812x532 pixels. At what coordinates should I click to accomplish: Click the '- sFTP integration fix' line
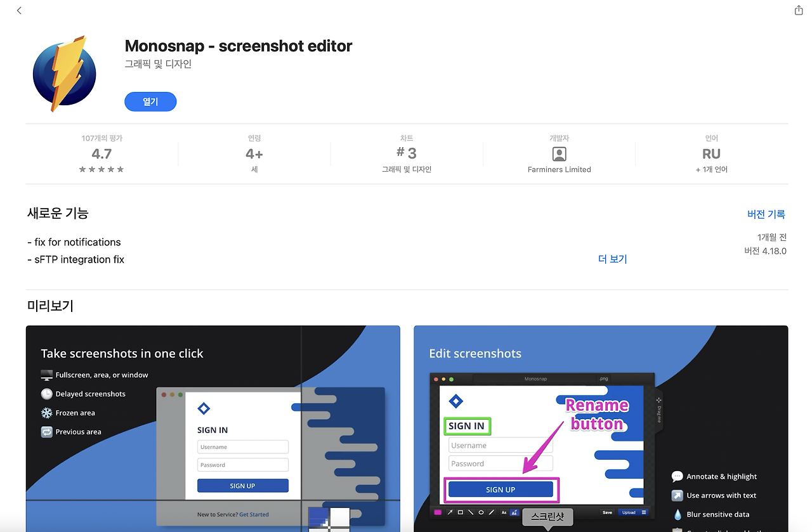[76, 259]
